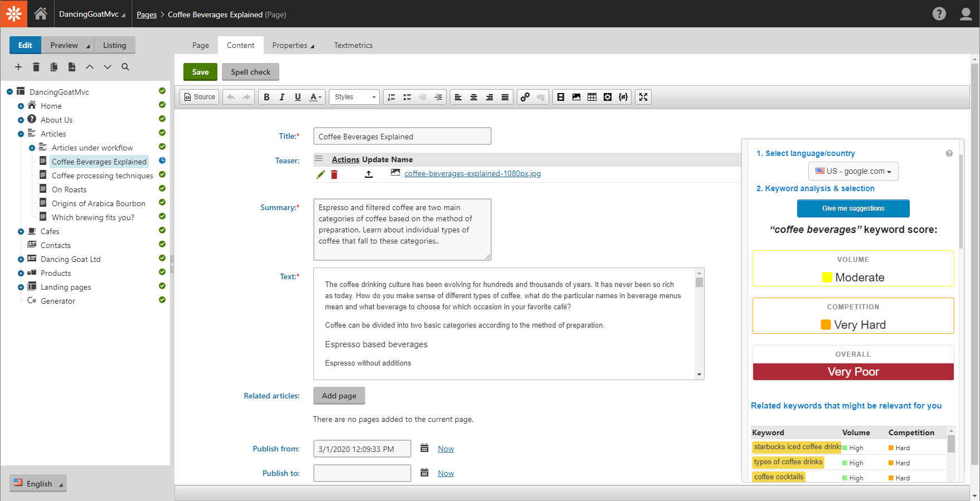Switch to the Textmetrics tab
This screenshot has width=980, height=501.
pos(353,45)
